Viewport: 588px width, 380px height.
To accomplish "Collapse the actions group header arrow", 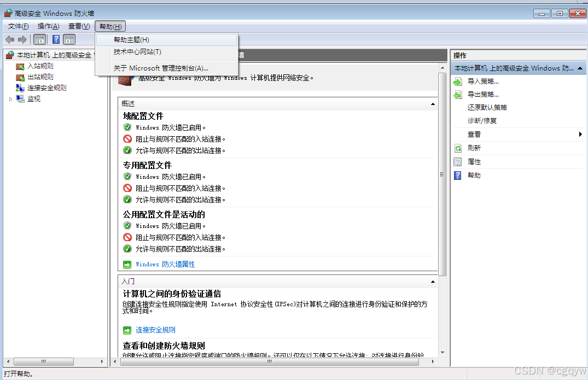I will (580, 68).
